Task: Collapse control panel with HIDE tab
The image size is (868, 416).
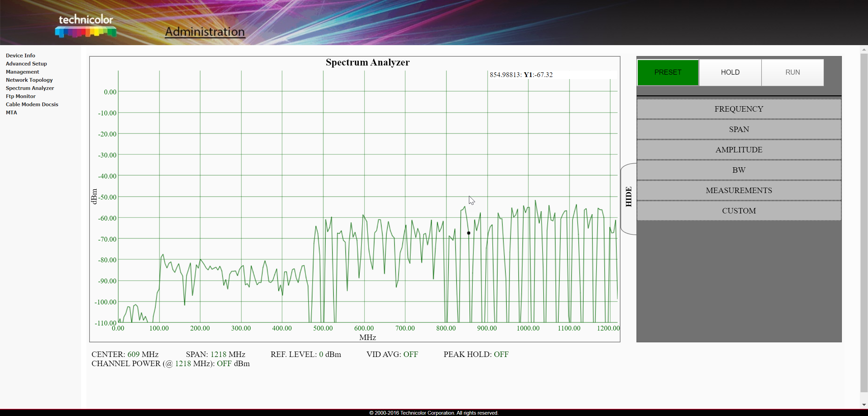Action: pyautogui.click(x=628, y=197)
